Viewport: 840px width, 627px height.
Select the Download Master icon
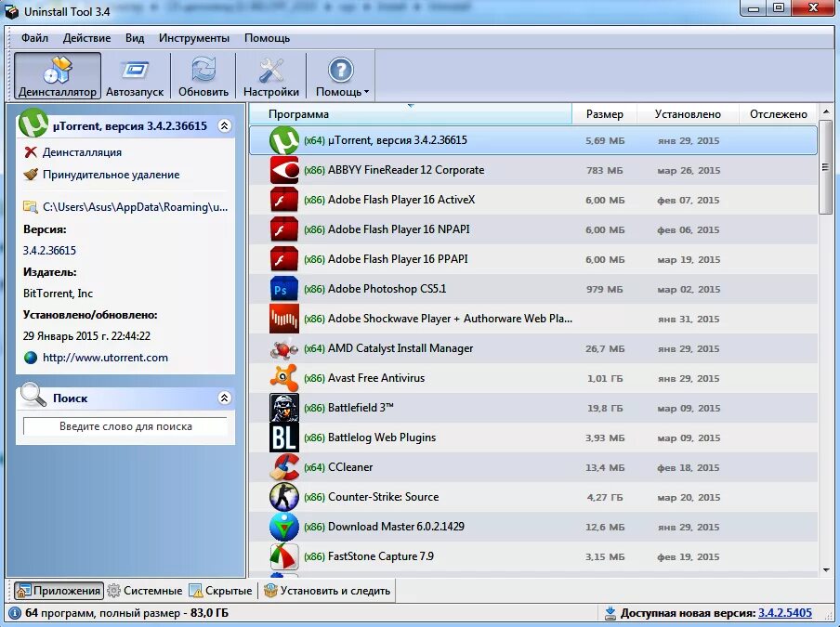pyautogui.click(x=284, y=527)
